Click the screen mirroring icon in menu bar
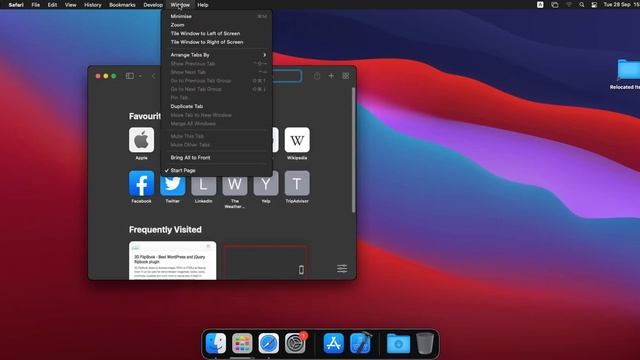 pyautogui.click(x=554, y=5)
